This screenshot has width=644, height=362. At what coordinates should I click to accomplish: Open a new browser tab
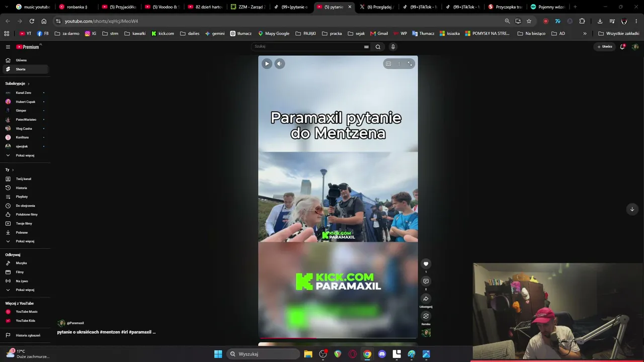(575, 7)
